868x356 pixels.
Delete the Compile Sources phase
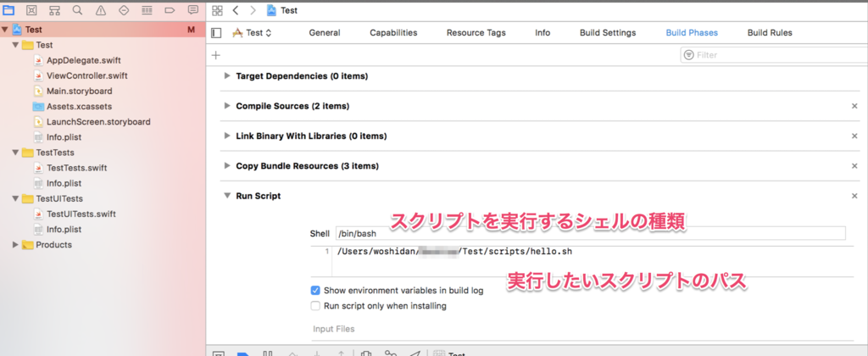(854, 106)
